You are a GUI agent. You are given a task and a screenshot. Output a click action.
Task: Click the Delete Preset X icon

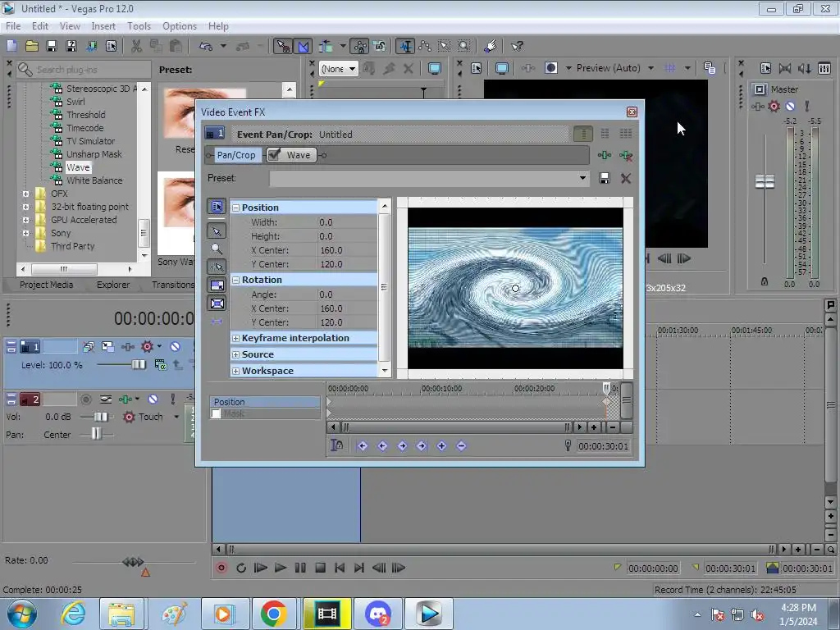tap(625, 178)
